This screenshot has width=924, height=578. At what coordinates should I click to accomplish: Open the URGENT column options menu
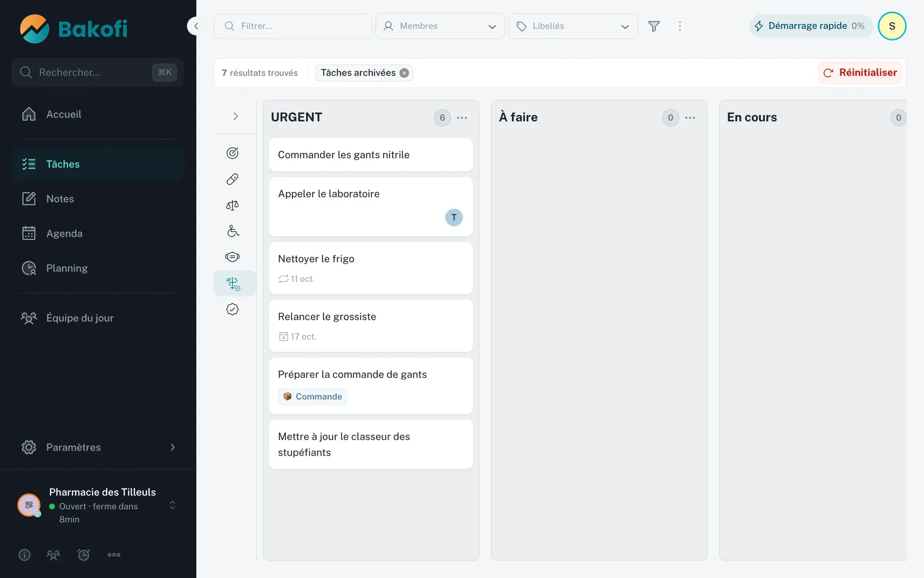click(462, 117)
